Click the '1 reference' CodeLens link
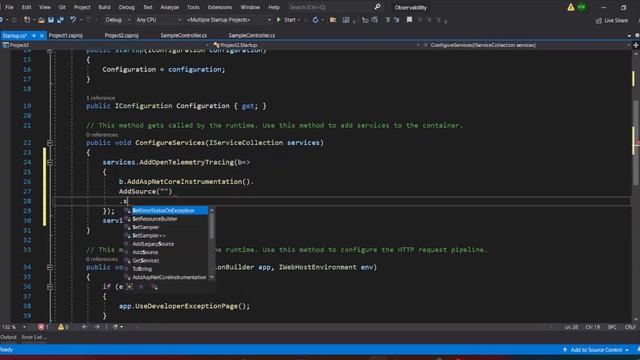Viewport: 640px width, 360px height. click(x=100, y=98)
